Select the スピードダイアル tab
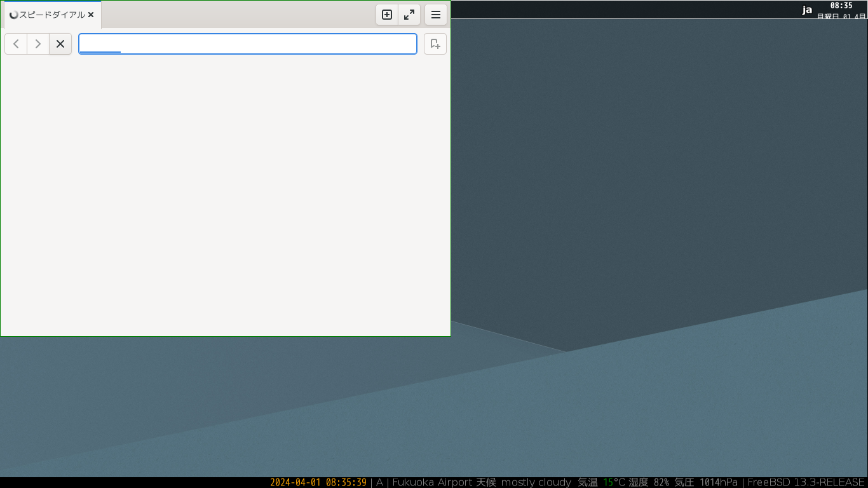The width and height of the screenshot is (868, 488). pos(52,15)
